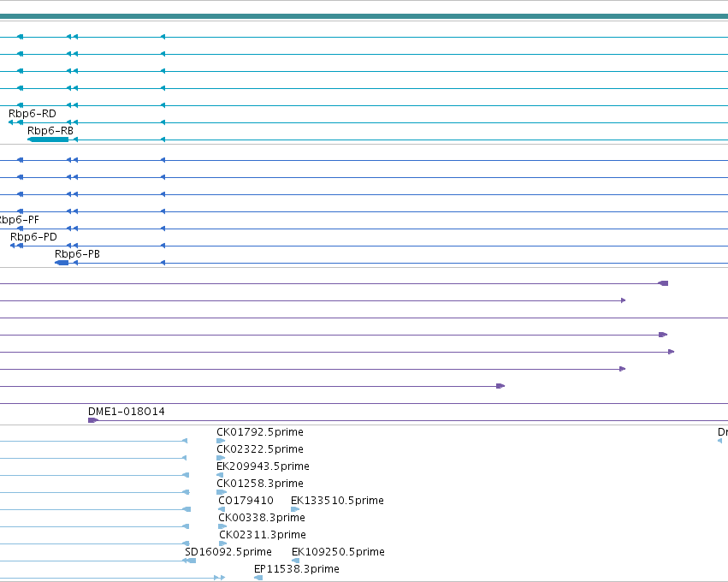Image resolution: width=728 pixels, height=582 pixels.
Task: Click the teal bar at the top
Action: pyautogui.click(x=364, y=16)
